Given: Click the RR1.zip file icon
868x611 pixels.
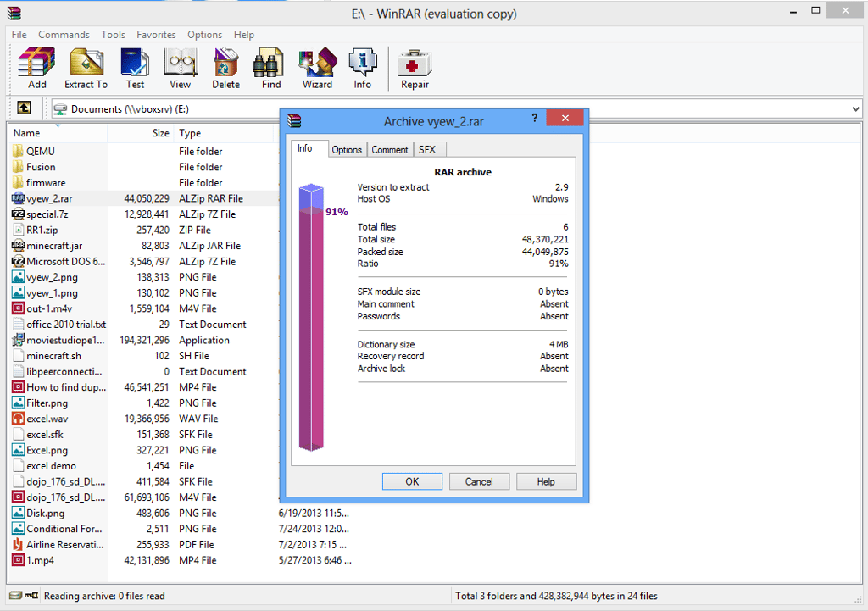Looking at the screenshot, I should (19, 230).
